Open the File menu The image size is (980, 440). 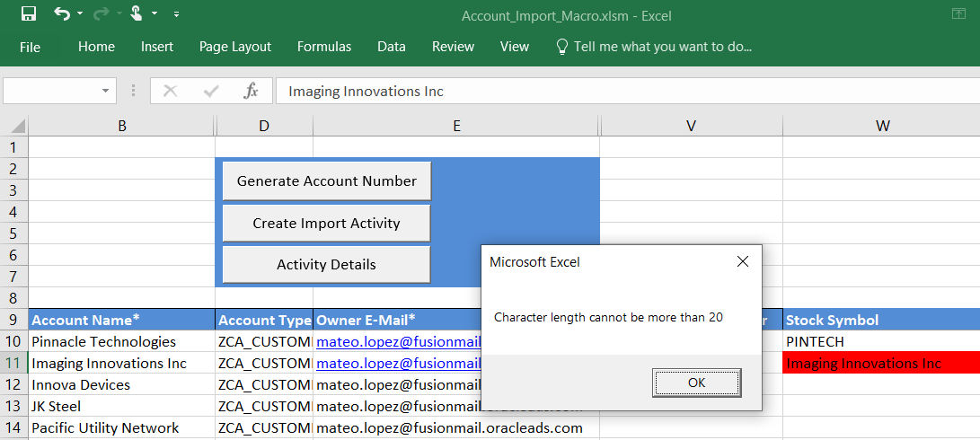[30, 47]
